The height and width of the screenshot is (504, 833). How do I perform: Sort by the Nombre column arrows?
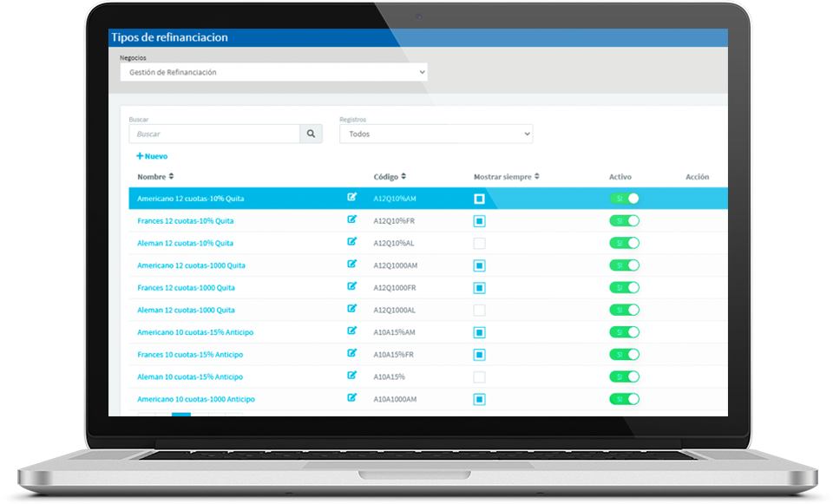(x=171, y=177)
